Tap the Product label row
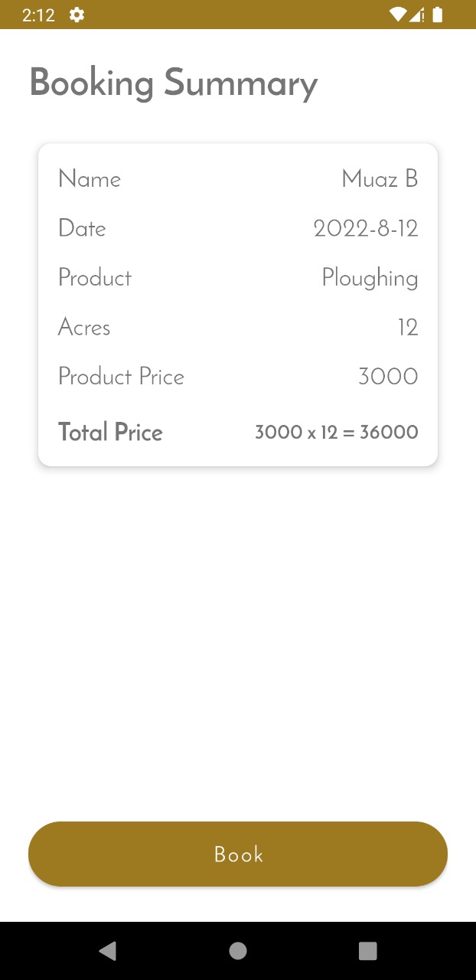The height and width of the screenshot is (980, 476). pos(238,278)
